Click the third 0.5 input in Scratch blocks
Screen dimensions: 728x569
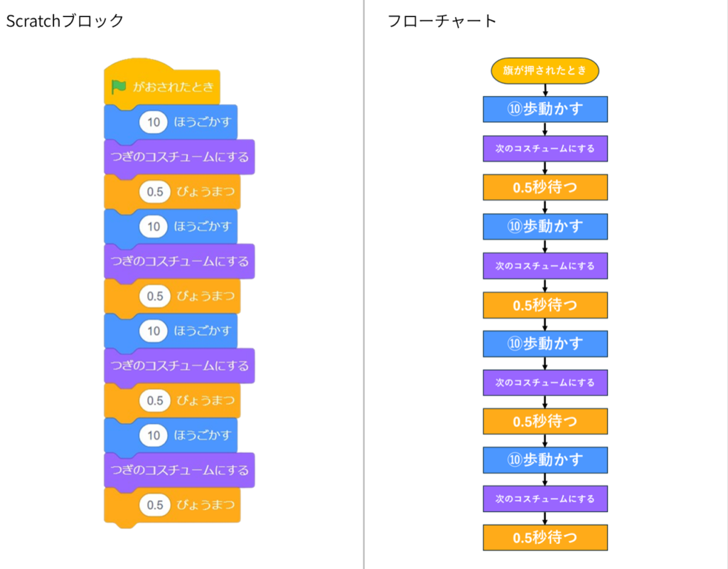pyautogui.click(x=154, y=400)
